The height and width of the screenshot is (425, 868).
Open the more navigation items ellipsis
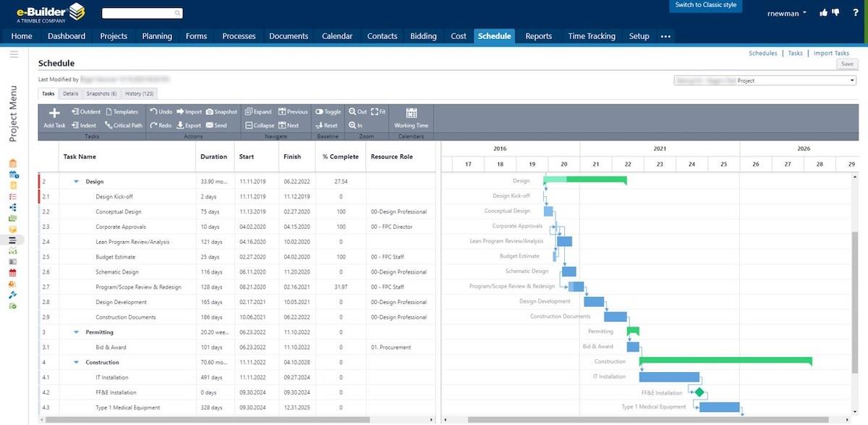(x=665, y=36)
